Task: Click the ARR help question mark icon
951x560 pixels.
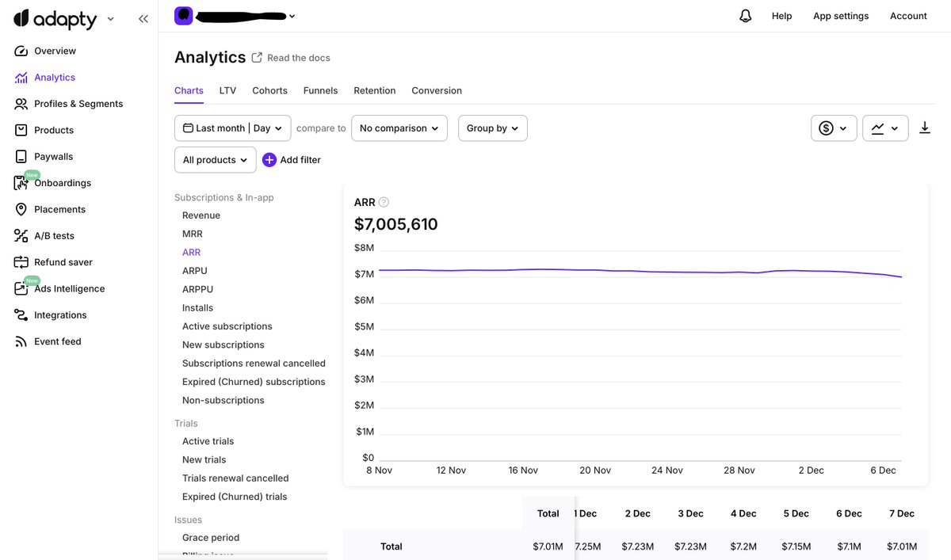Action: (384, 202)
